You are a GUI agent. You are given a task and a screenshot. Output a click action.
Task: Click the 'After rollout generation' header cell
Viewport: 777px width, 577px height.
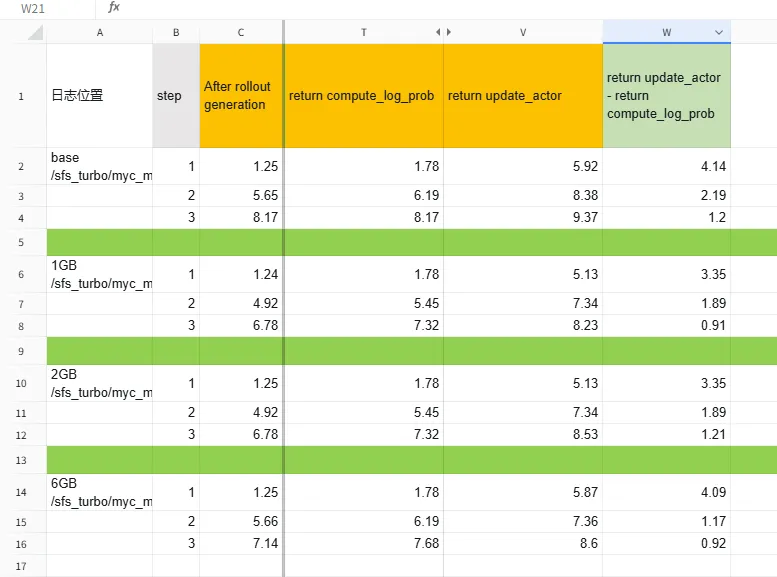241,96
